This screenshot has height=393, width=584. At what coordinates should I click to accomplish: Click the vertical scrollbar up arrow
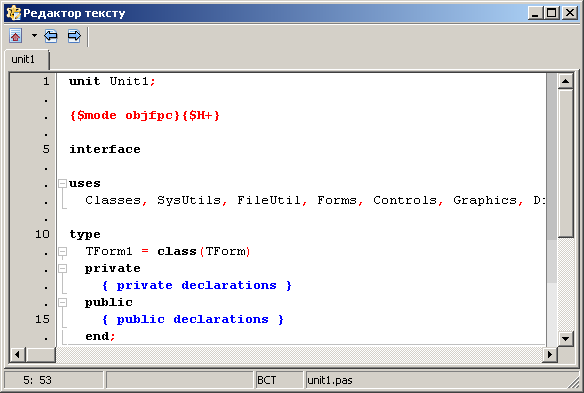pyautogui.click(x=565, y=81)
